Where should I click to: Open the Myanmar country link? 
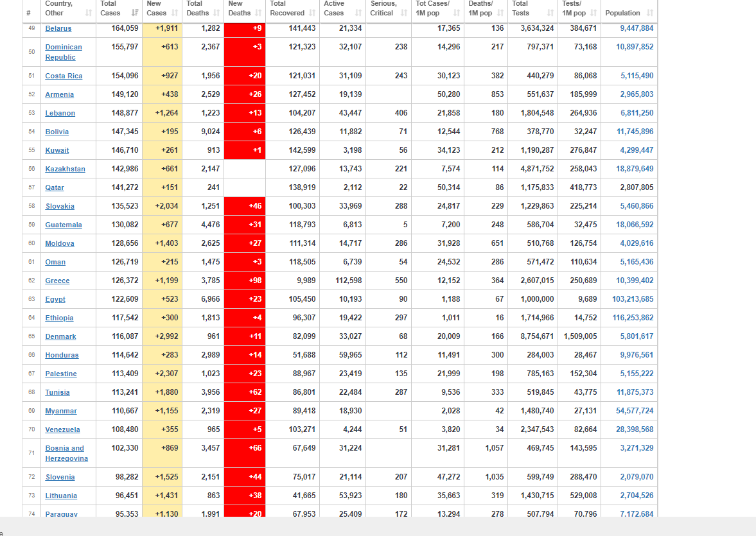pos(61,411)
